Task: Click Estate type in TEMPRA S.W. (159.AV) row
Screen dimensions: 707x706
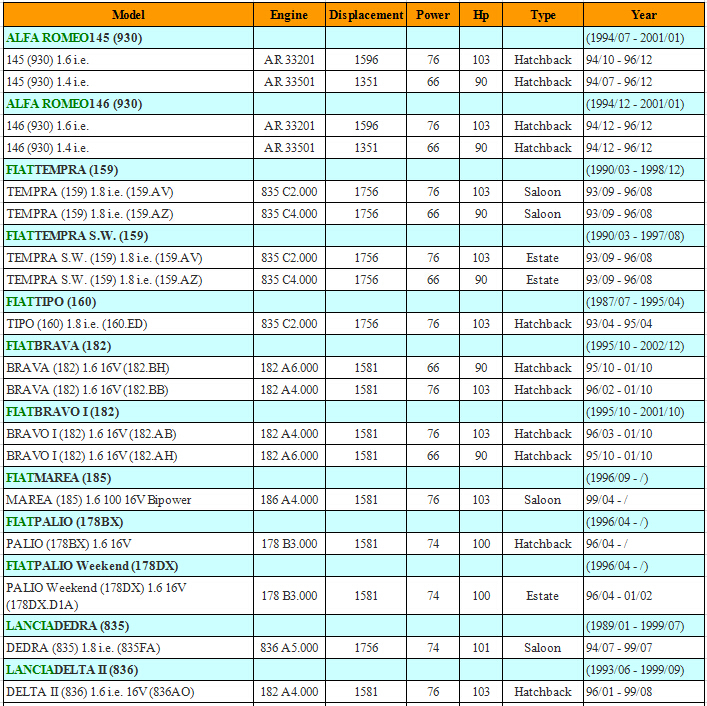Action: point(542,258)
